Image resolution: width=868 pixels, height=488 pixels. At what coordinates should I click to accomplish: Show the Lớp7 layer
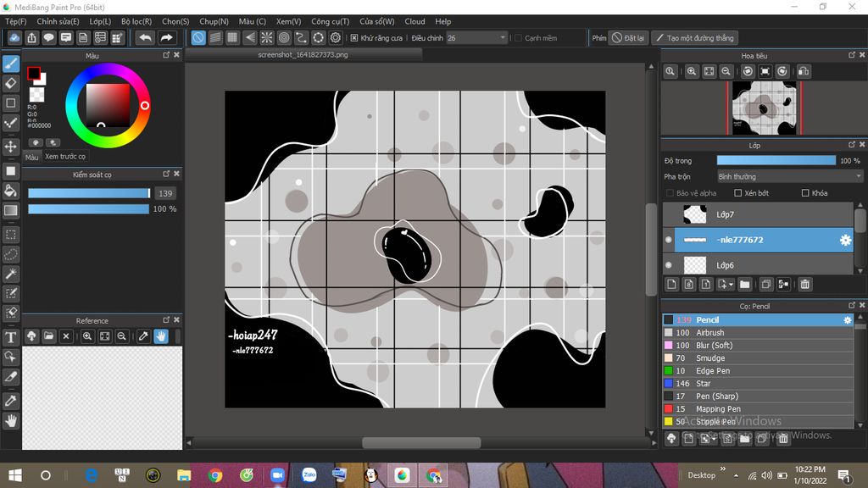pos(669,214)
